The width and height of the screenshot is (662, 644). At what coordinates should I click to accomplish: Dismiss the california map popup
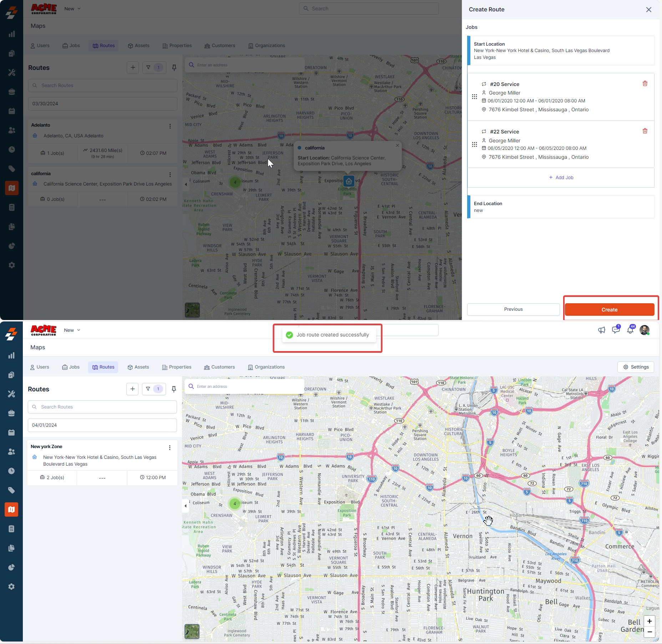397,146
